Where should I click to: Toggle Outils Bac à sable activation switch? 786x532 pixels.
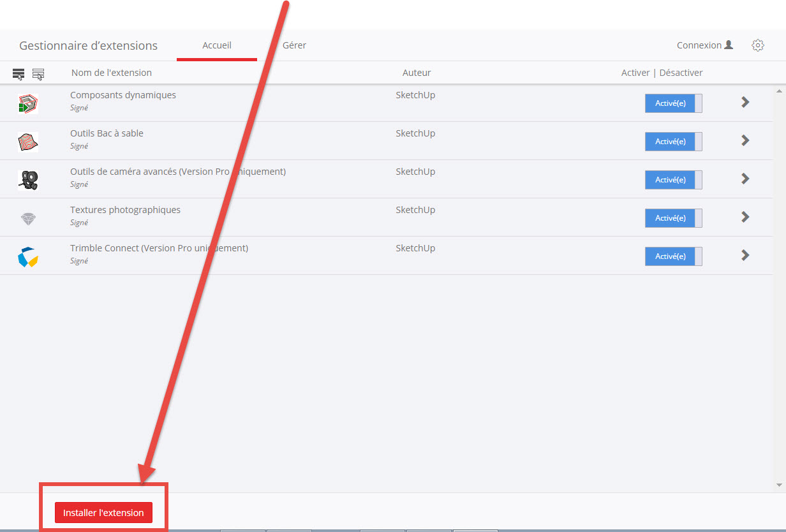(x=673, y=142)
